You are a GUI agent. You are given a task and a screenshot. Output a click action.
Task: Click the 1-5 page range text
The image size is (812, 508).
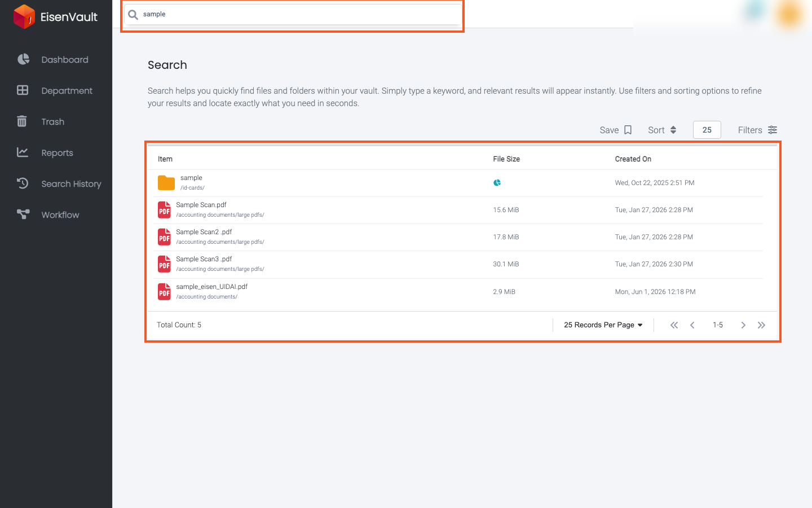[x=718, y=325]
